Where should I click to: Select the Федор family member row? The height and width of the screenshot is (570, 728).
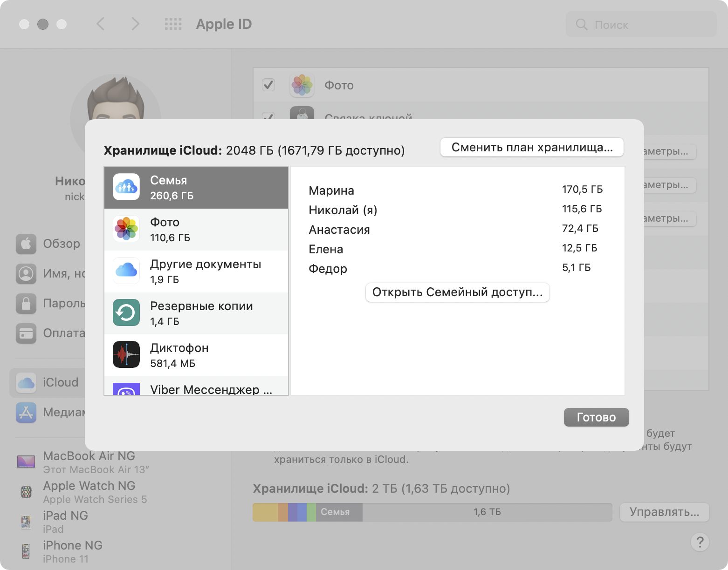click(x=457, y=268)
